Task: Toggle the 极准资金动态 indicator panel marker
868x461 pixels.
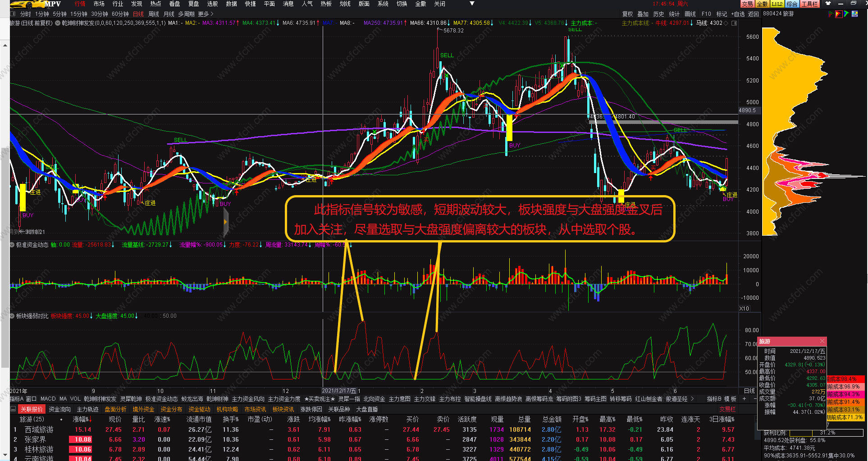Action: tap(13, 245)
